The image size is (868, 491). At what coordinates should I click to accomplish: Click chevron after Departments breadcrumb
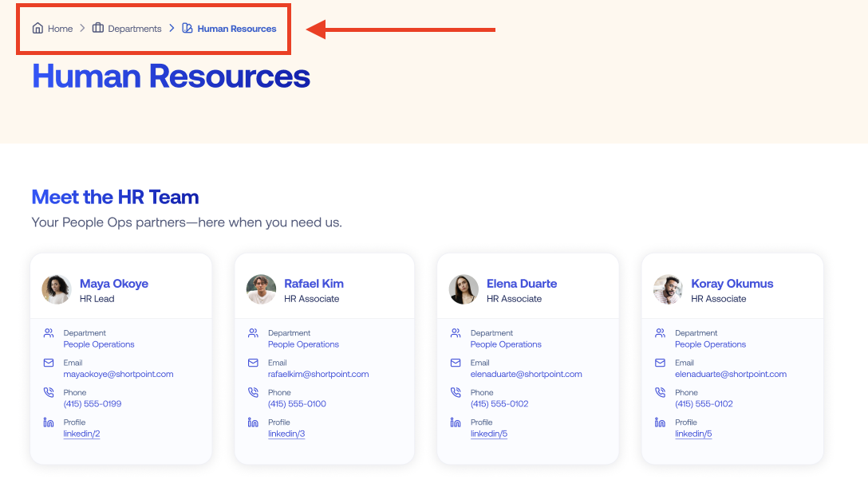click(x=172, y=28)
